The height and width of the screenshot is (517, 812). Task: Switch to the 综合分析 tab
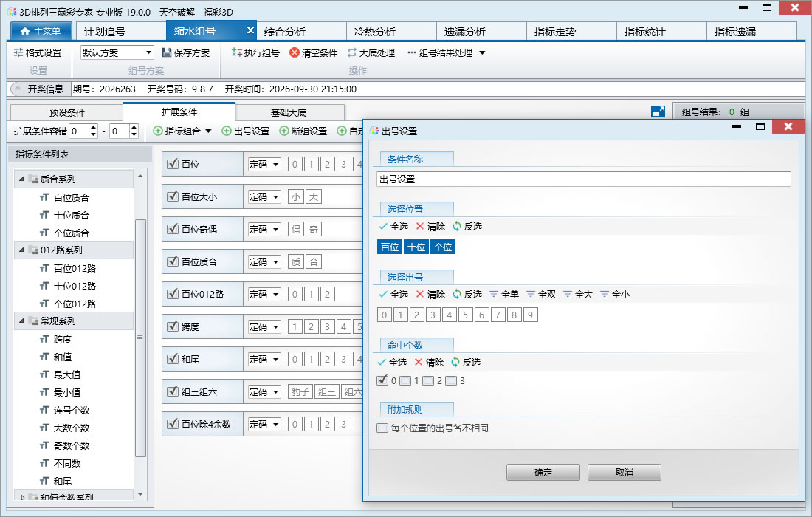coord(301,32)
